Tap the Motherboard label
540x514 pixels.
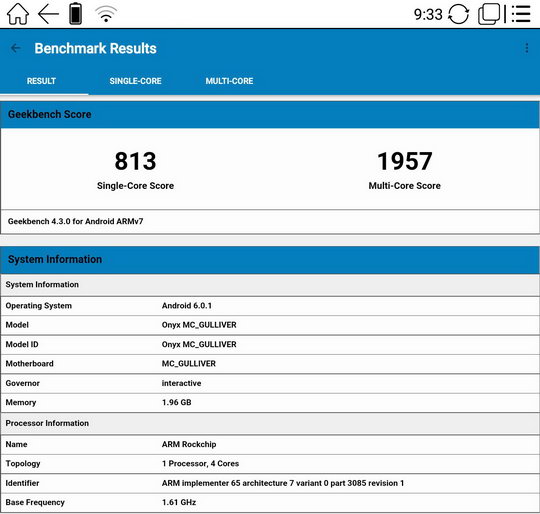point(30,364)
